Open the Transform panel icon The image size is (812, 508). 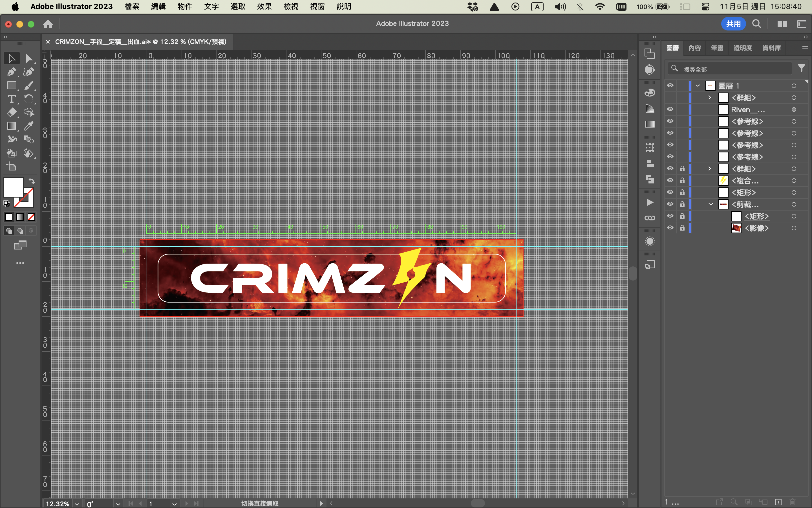point(650,148)
